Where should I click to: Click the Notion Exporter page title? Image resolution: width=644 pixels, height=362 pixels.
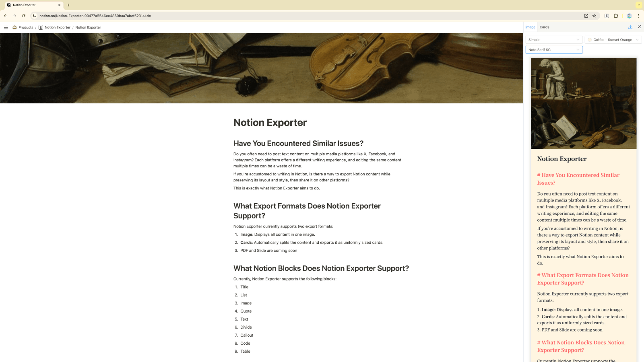pyautogui.click(x=270, y=123)
